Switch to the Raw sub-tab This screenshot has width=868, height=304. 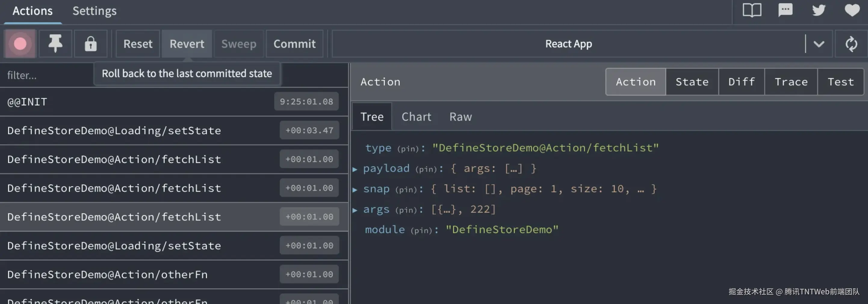[460, 116]
